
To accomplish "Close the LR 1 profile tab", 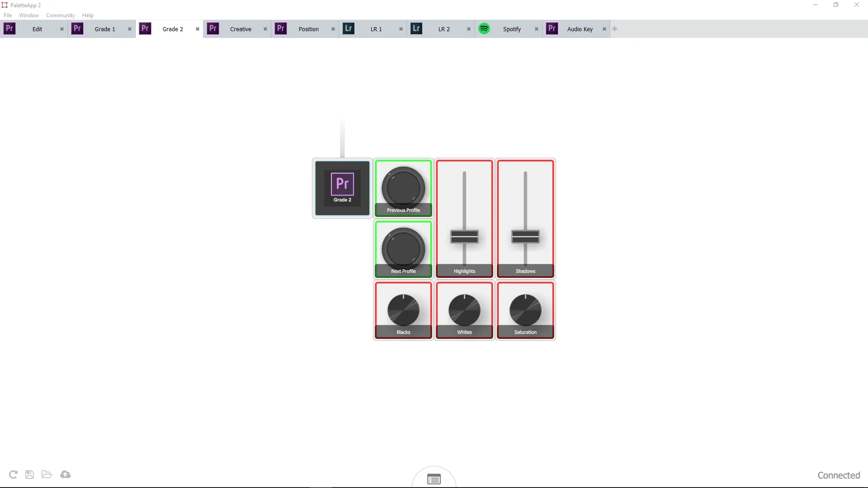I will coord(401,29).
